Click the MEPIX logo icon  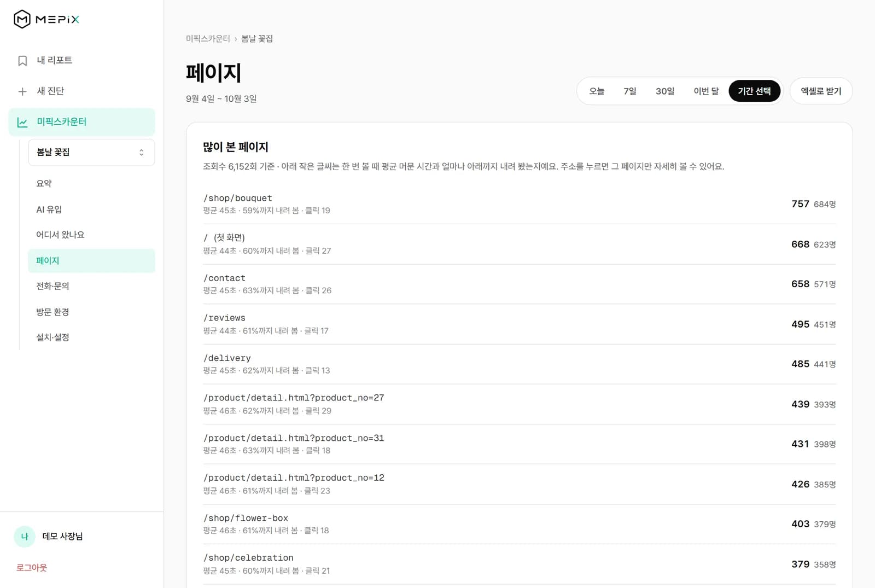[x=22, y=19]
